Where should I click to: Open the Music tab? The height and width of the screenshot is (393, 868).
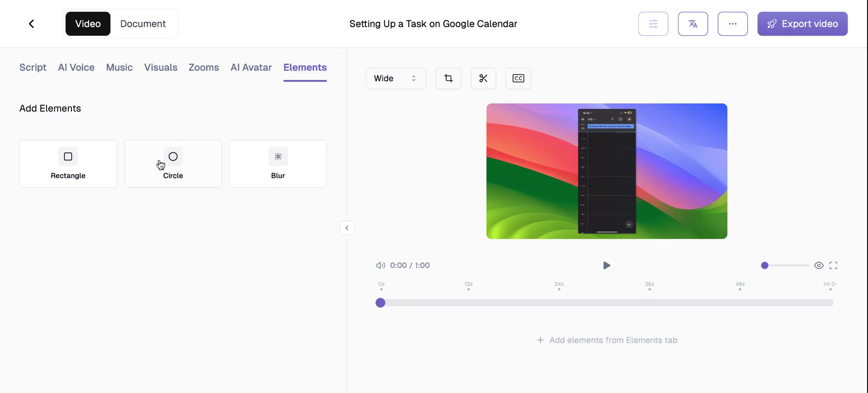click(119, 67)
